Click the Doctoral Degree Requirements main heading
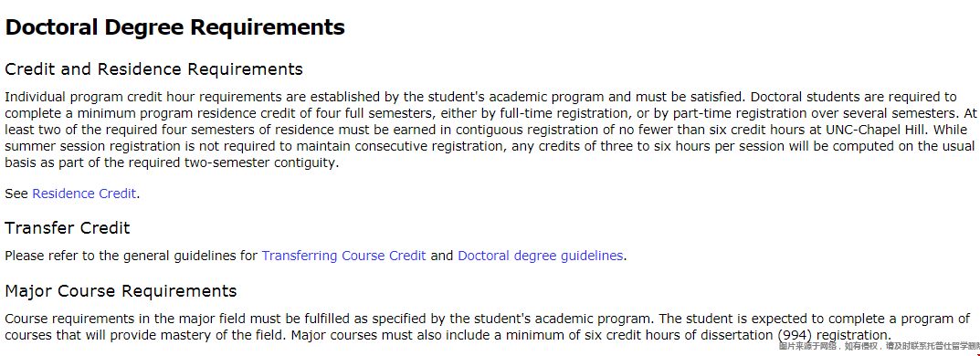 [175, 27]
